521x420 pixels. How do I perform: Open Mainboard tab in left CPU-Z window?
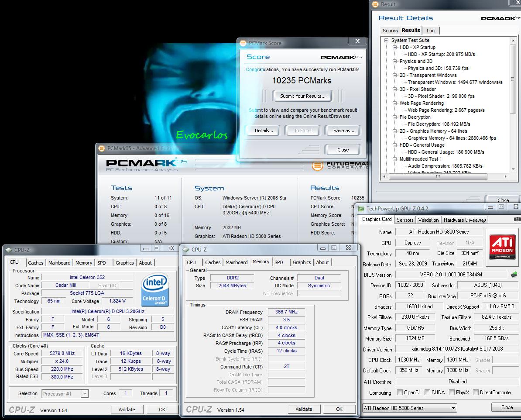point(59,263)
